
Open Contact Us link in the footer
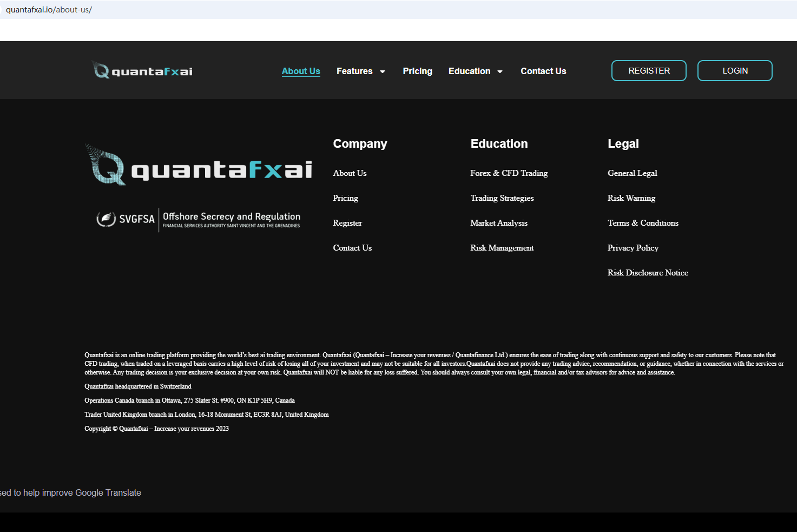(x=352, y=248)
